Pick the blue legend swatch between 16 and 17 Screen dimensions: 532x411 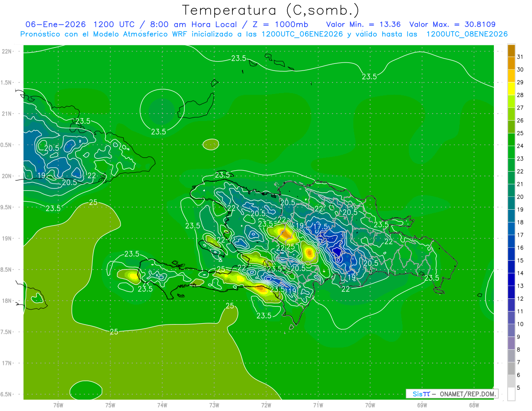511,242
